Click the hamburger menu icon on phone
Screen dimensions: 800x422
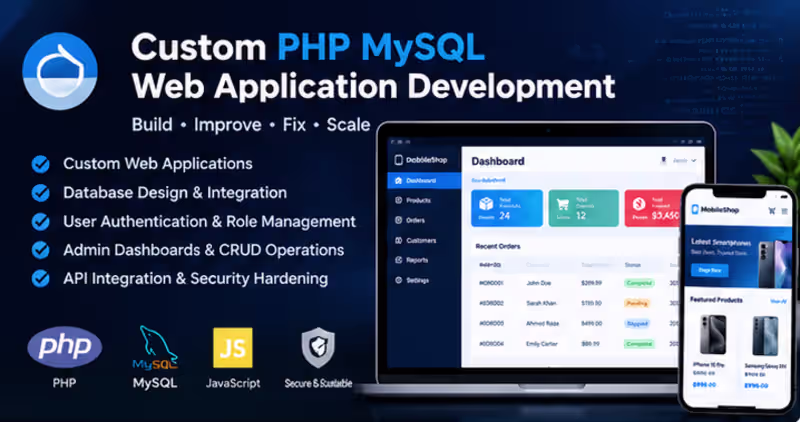[x=784, y=210]
